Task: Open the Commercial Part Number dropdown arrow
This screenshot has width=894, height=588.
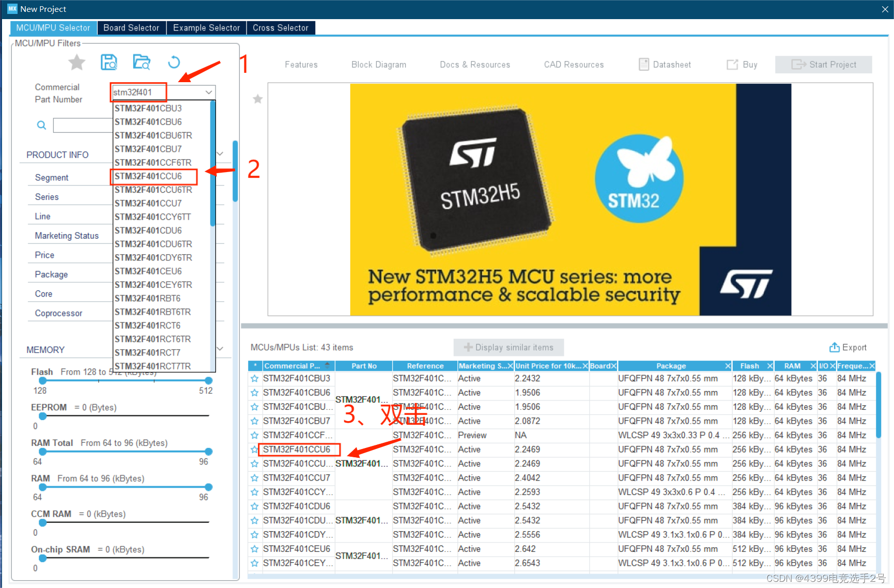Action: (208, 92)
